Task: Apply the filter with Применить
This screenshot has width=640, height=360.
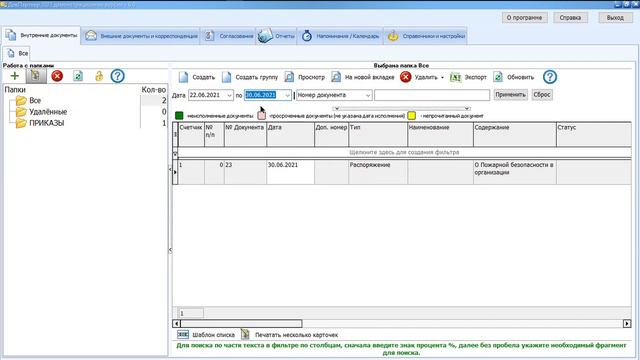Action: pos(511,95)
